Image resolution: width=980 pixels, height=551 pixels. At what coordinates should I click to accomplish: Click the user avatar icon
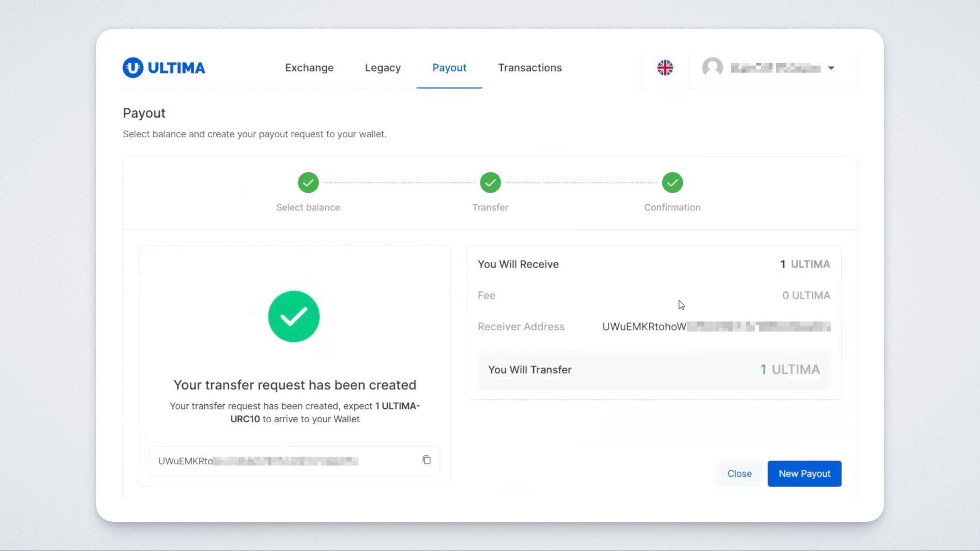click(712, 67)
